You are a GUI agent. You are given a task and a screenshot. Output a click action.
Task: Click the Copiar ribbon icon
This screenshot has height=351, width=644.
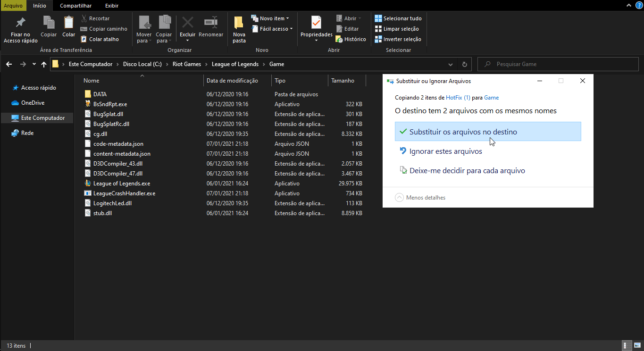pos(49,27)
